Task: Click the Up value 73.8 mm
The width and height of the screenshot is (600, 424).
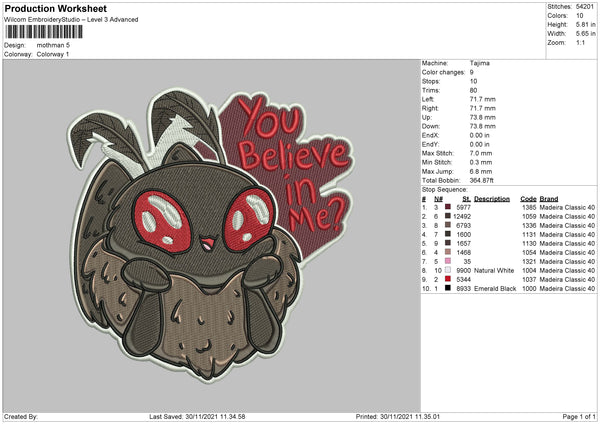Action: coord(483,117)
